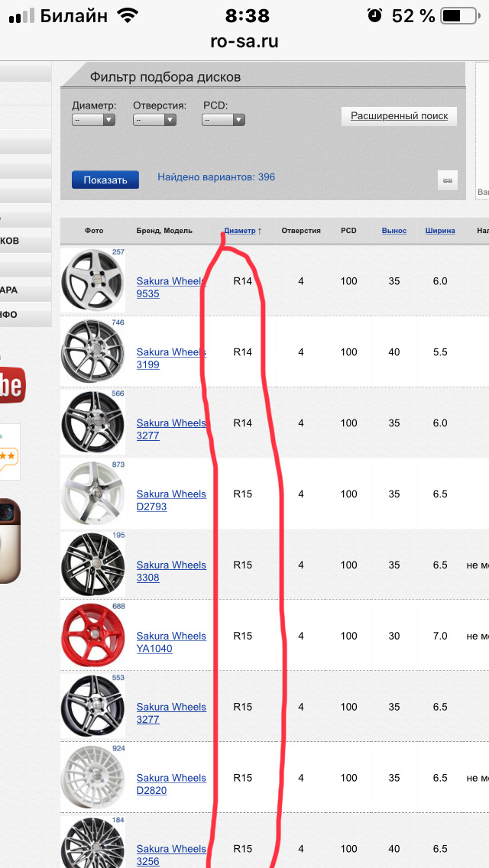Screen dimensions: 489x868
Task: Click offset 40 in Sakura 3199 row
Action: click(x=393, y=352)
